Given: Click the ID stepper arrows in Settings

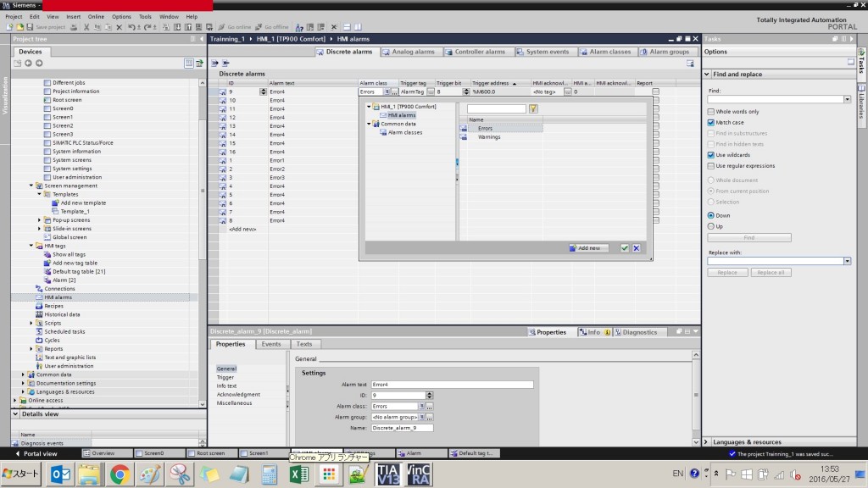Looking at the screenshot, I should [430, 396].
